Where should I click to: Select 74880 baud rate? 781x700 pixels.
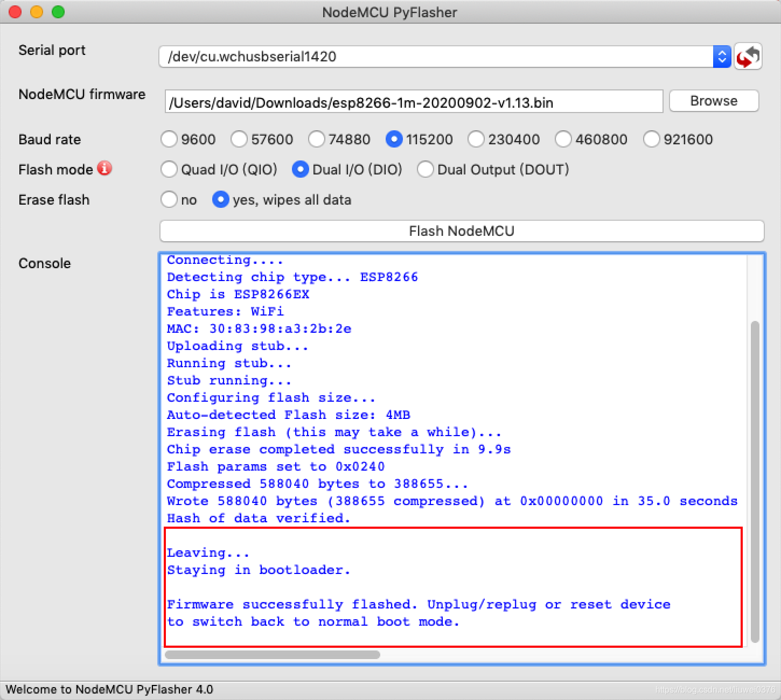tap(339, 139)
